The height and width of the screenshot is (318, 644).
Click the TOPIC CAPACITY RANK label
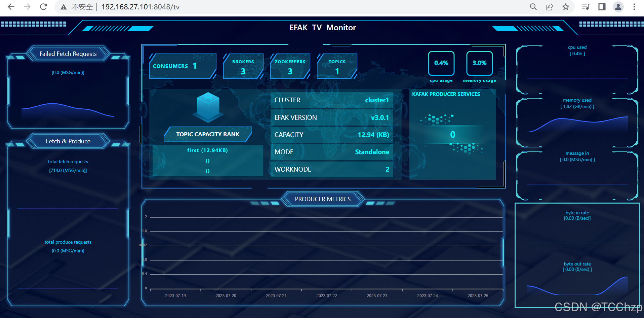208,134
